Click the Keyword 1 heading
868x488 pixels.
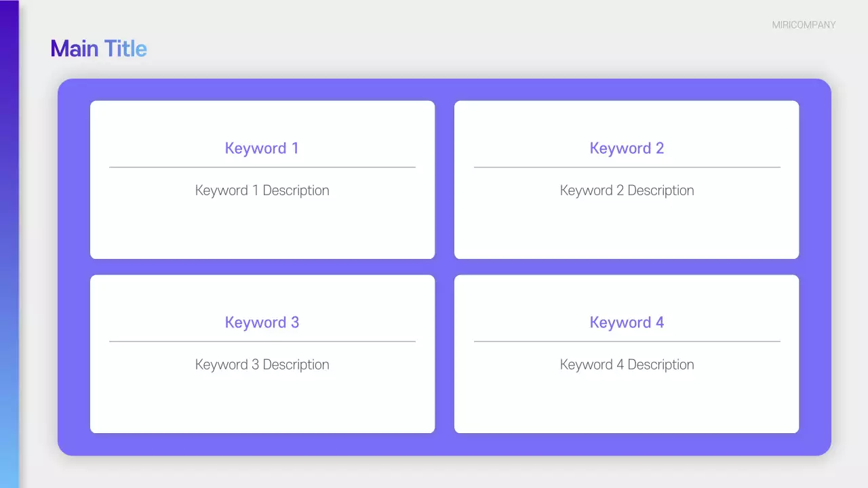tap(262, 148)
